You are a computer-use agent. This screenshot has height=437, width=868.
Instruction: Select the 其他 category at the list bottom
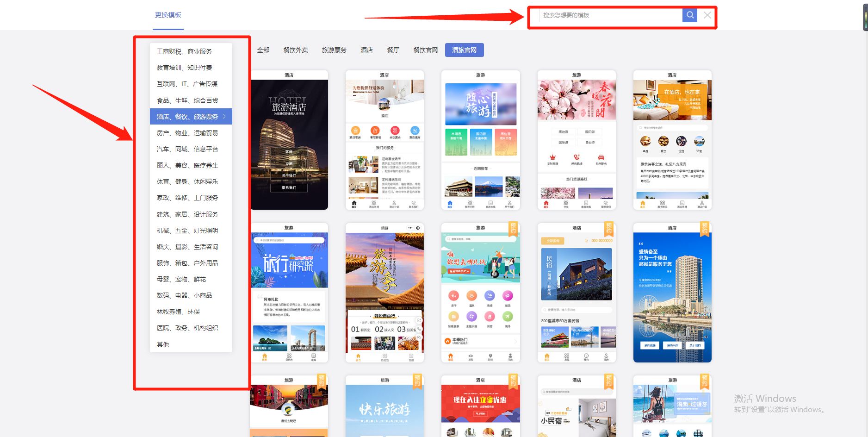[x=163, y=344]
